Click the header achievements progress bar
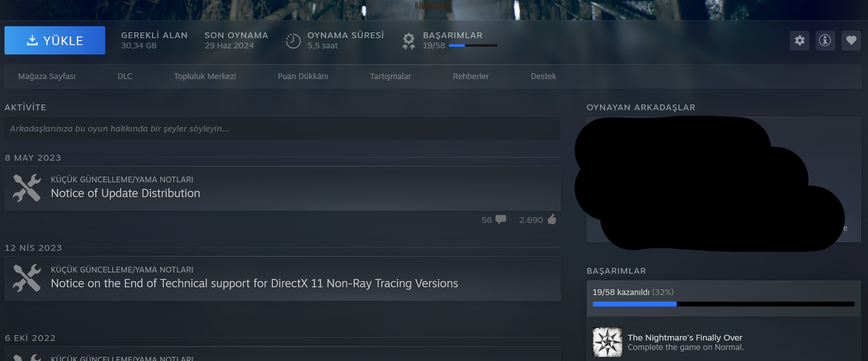Image resolution: width=868 pixels, height=361 pixels. [x=473, y=45]
